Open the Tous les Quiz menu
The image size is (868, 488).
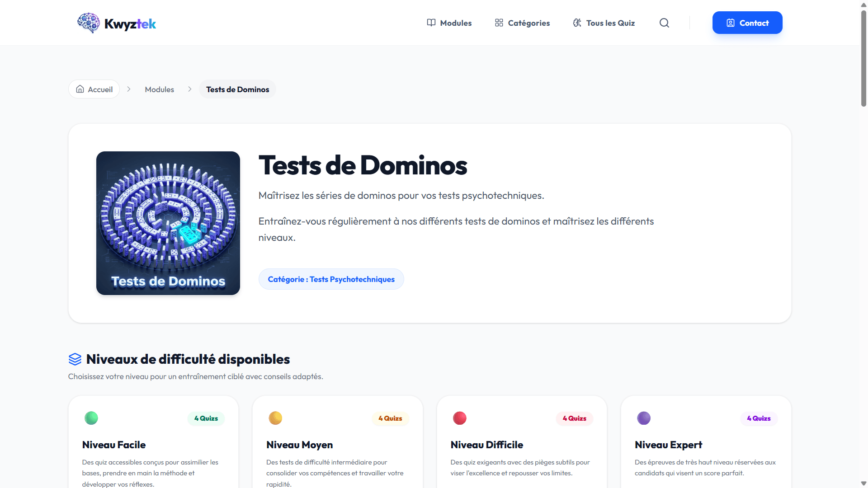pyautogui.click(x=604, y=23)
